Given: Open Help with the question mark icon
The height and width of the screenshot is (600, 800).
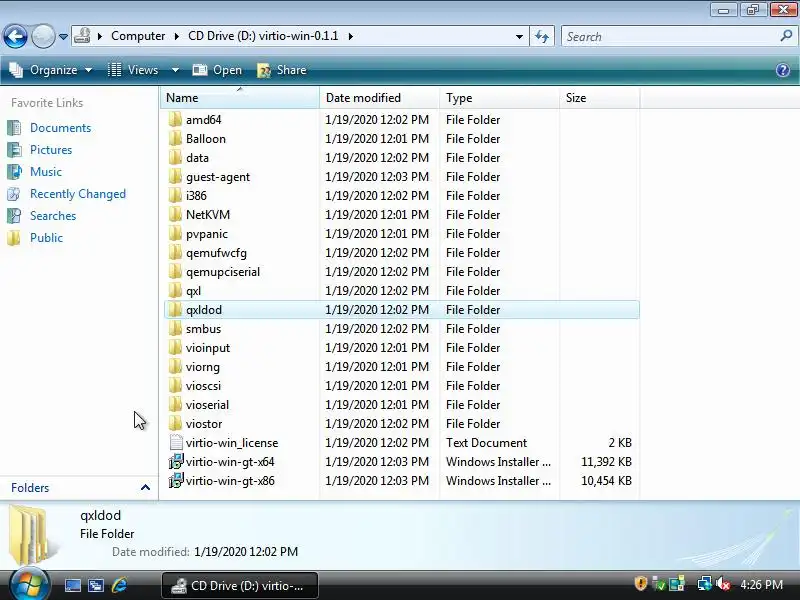Looking at the screenshot, I should 783,70.
